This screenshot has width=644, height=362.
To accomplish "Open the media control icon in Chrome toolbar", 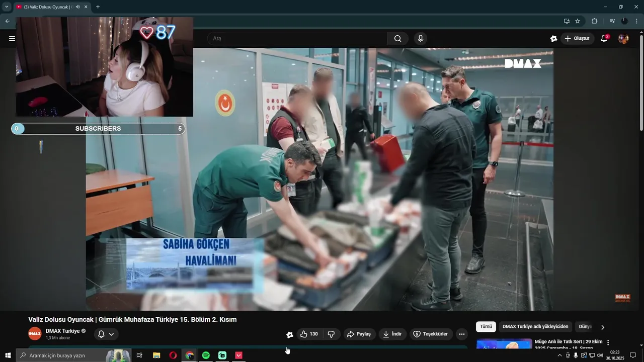I will [612, 21].
